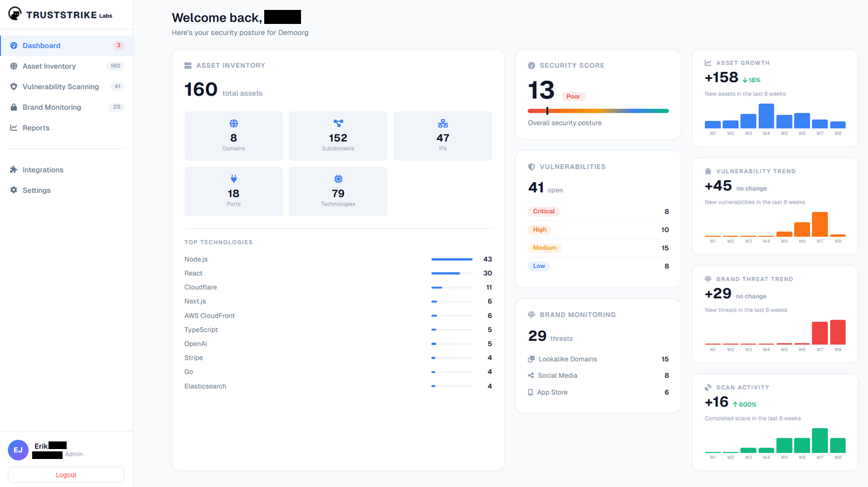Click the Poor score label
Screen dimensions: 868x487
click(573, 96)
